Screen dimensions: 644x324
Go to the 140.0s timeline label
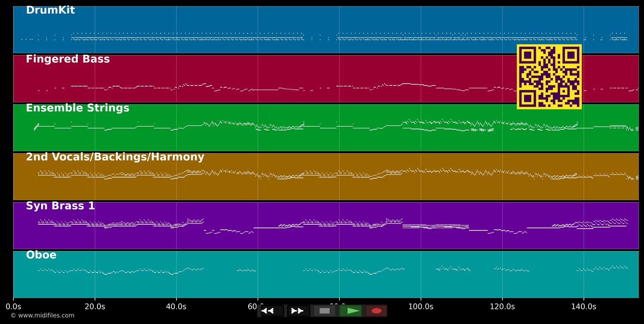[x=583, y=307]
